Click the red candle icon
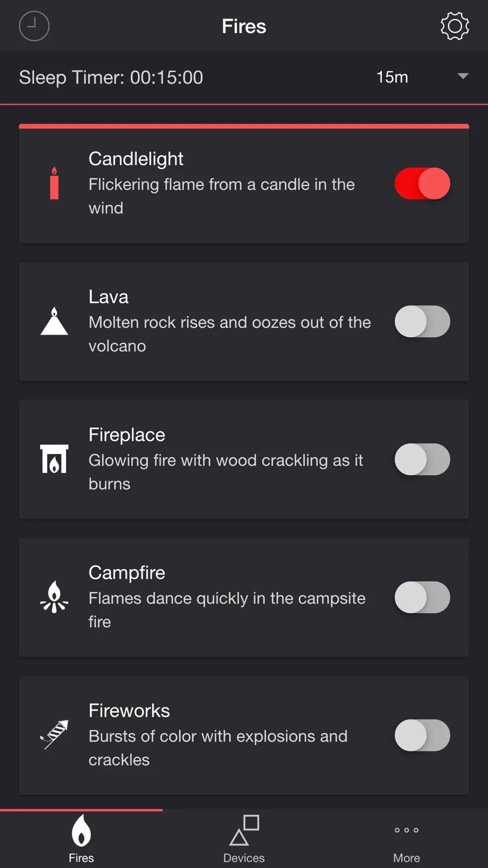The width and height of the screenshot is (488, 868). (54, 183)
